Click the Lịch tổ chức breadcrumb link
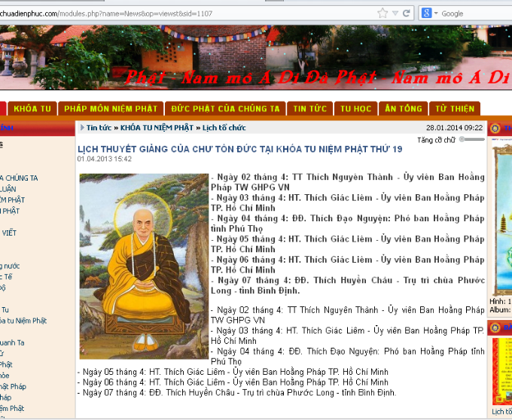Image resolution: width=512 pixels, height=420 pixels. pyautogui.click(x=224, y=128)
